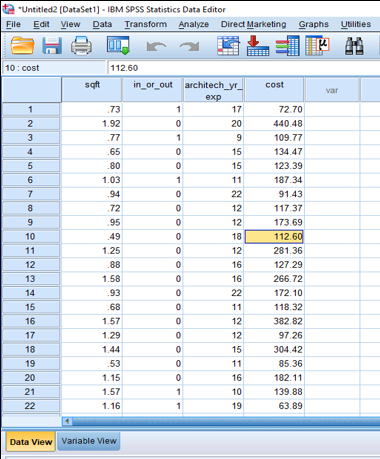380x459 pixels.
Task: Click cost cell 72.70
Action: pyautogui.click(x=274, y=109)
